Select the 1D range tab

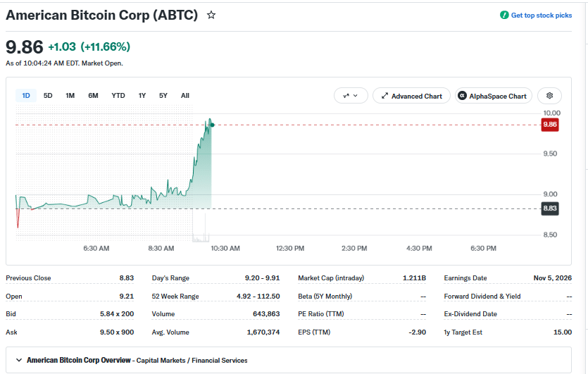point(26,96)
